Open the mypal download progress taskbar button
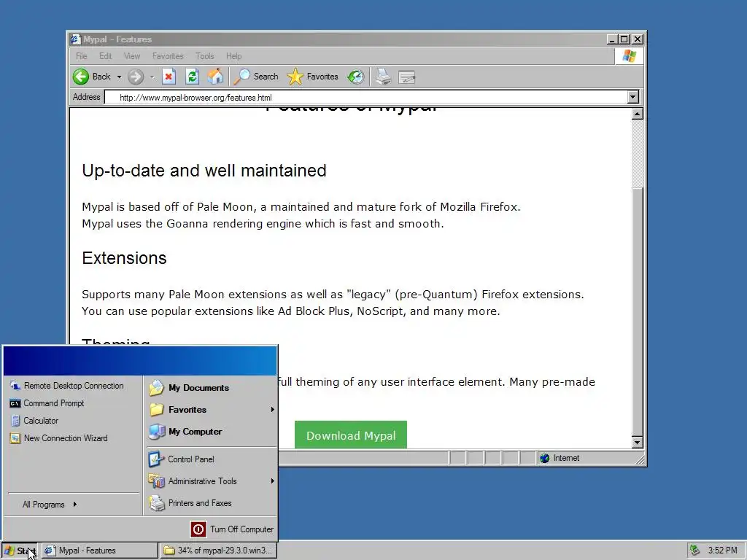Screen dimensions: 747x560 click(218, 551)
